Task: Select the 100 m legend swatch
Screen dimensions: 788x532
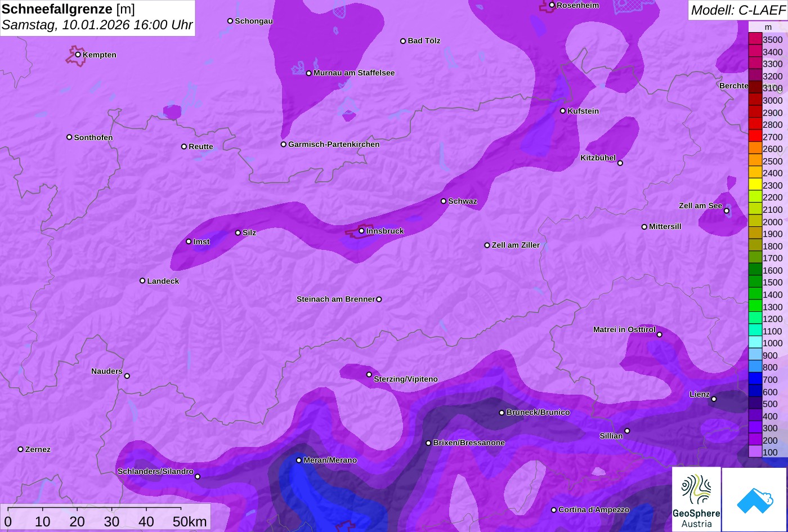Action: point(755,452)
